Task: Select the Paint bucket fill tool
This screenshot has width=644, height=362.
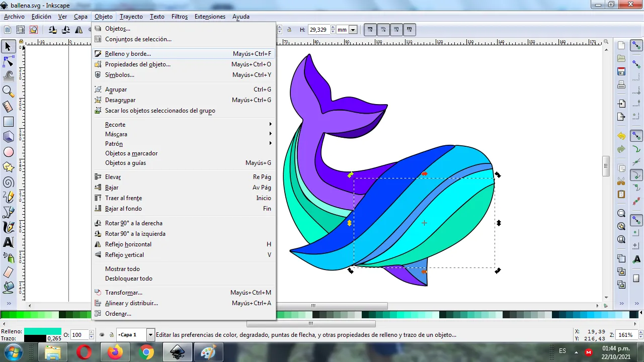Action: [8, 287]
